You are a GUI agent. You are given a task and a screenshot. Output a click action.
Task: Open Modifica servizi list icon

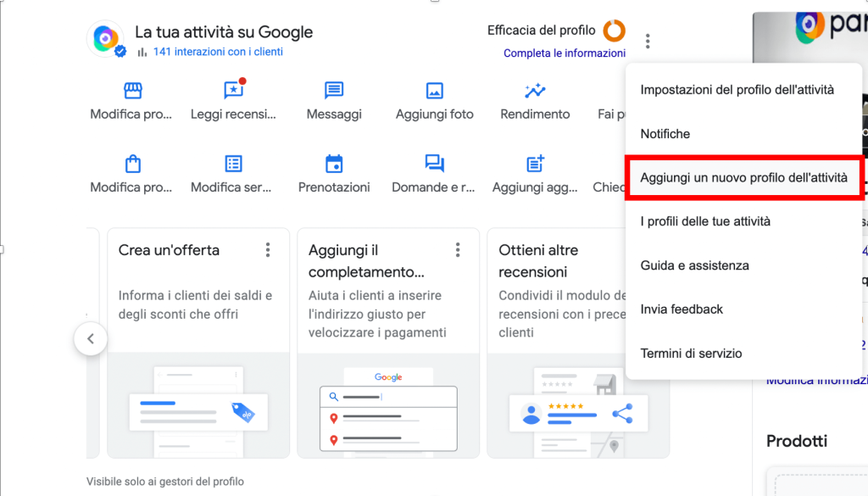click(x=234, y=164)
